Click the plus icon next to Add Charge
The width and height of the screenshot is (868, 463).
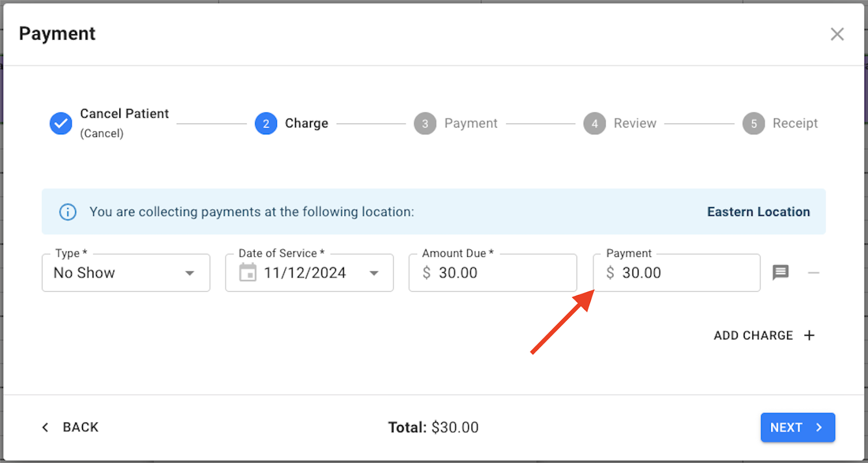[x=809, y=336]
